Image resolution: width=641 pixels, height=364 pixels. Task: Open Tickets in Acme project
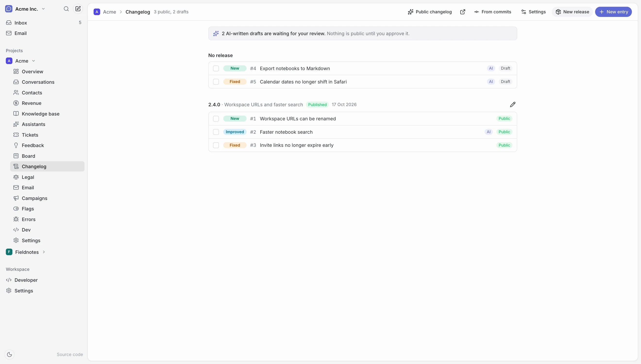(x=47, y=135)
